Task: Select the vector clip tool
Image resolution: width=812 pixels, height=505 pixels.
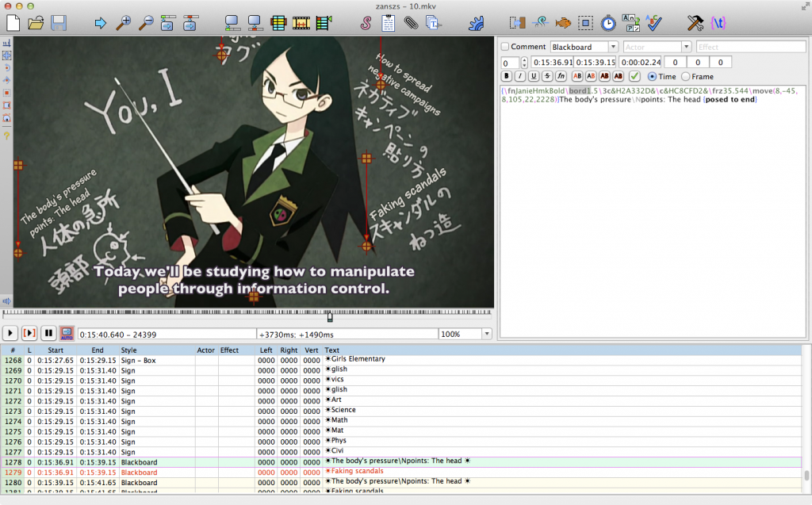Action: 6,118
